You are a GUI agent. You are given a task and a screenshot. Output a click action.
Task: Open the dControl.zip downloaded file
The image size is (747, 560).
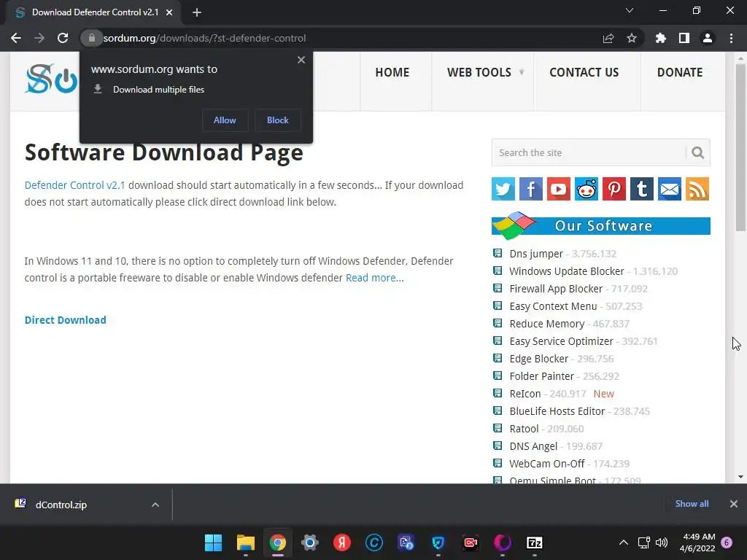point(61,505)
